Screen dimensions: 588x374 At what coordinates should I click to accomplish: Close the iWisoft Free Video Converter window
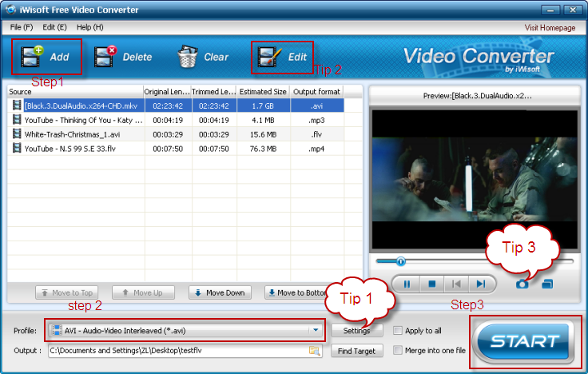coord(573,10)
